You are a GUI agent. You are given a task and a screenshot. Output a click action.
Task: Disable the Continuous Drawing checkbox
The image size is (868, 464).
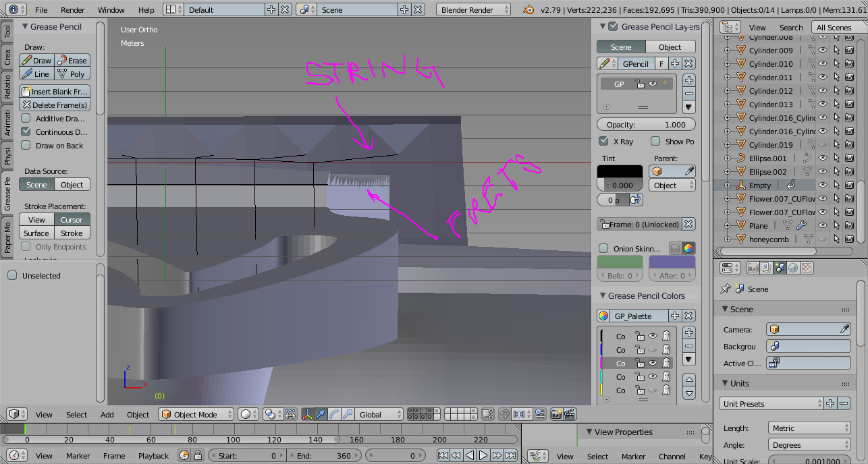point(26,132)
